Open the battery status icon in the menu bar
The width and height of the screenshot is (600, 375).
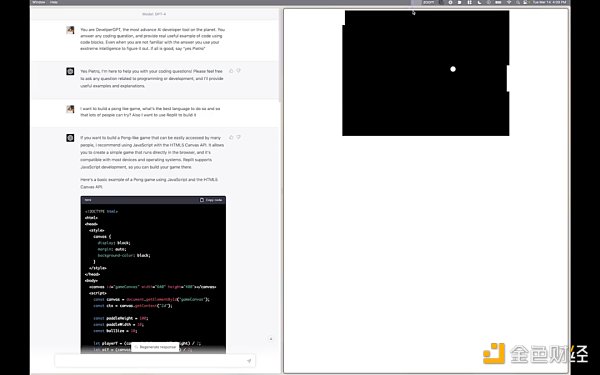click(498, 2)
